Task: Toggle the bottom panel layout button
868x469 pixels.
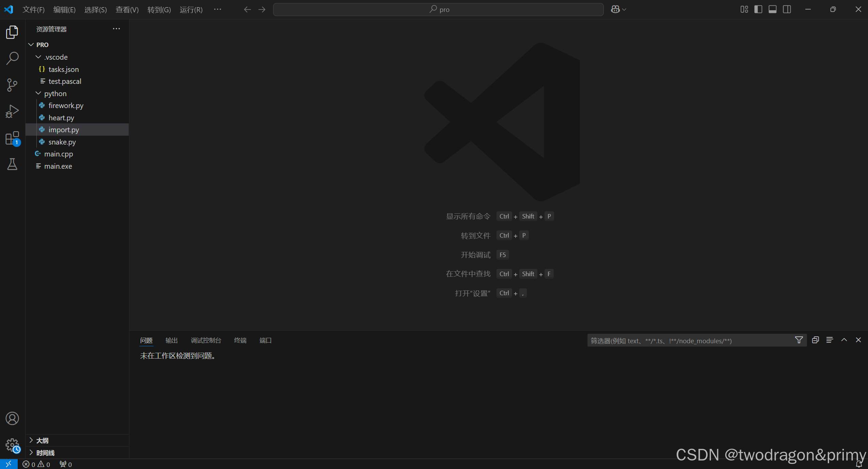Action: (773, 10)
